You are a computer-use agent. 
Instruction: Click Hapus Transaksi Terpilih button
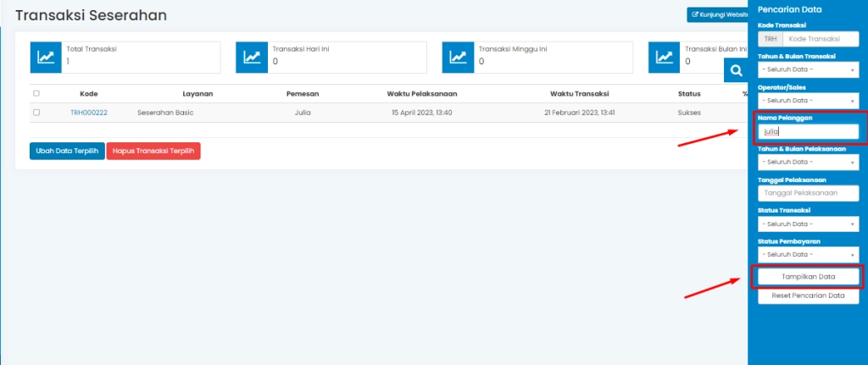(x=153, y=151)
